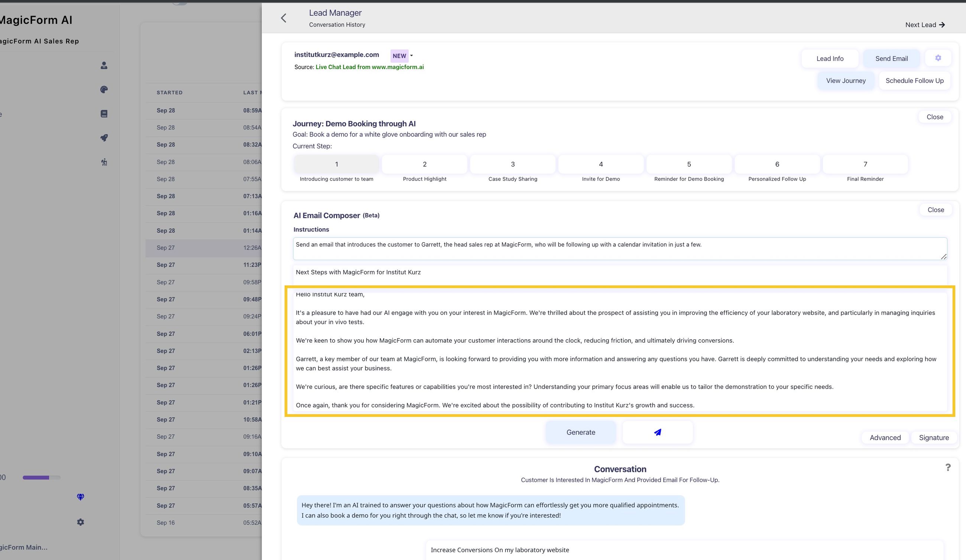Click the book icon in the sidebar
The image size is (966, 560).
coord(104,114)
